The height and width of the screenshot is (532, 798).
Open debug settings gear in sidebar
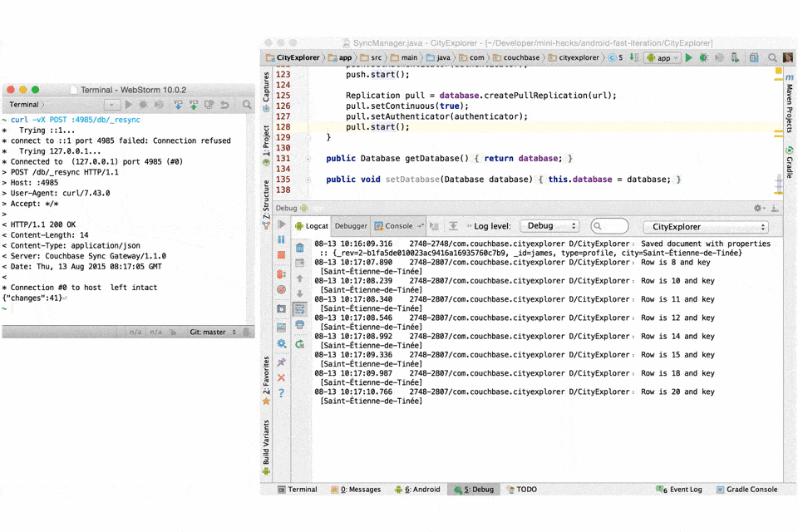coord(282,343)
